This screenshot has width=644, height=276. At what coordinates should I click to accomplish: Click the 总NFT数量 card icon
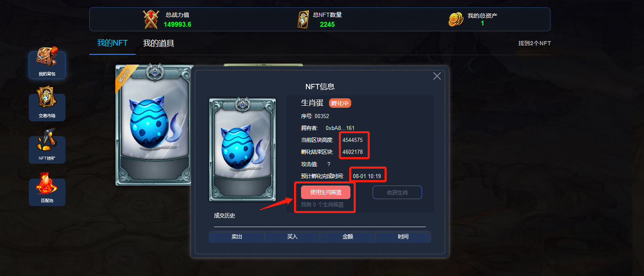pyautogui.click(x=303, y=19)
